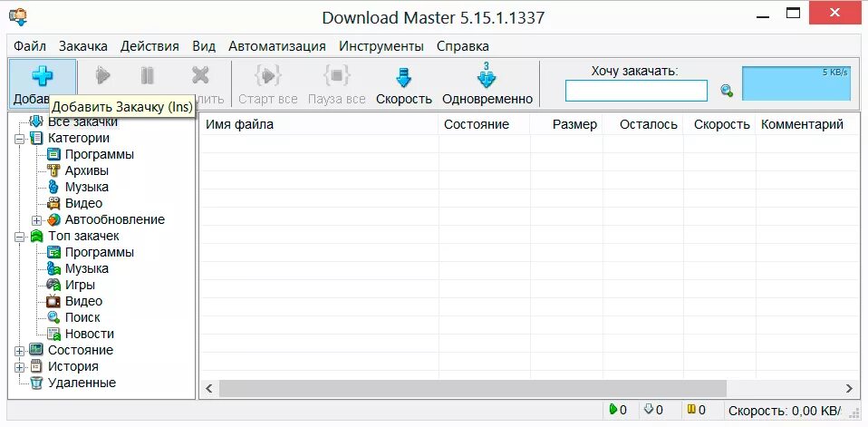
Task: Sort by the Состояние column header
Action: [x=485, y=124]
